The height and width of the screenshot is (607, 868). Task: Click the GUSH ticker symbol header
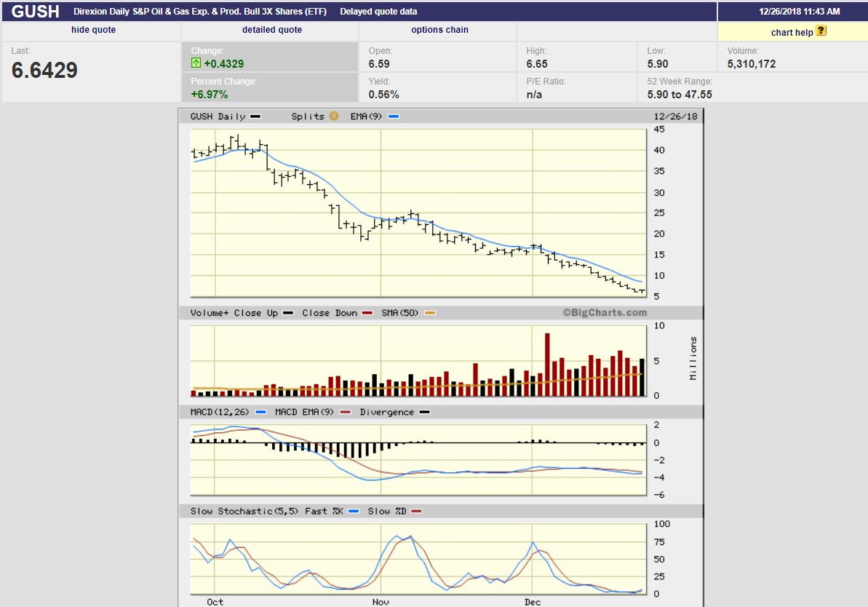click(36, 11)
